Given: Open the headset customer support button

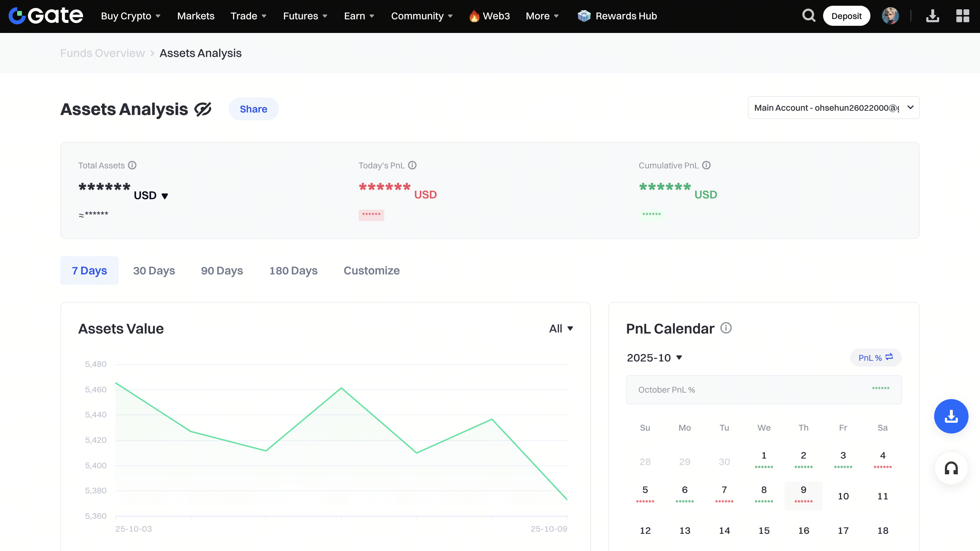Looking at the screenshot, I should 951,468.
